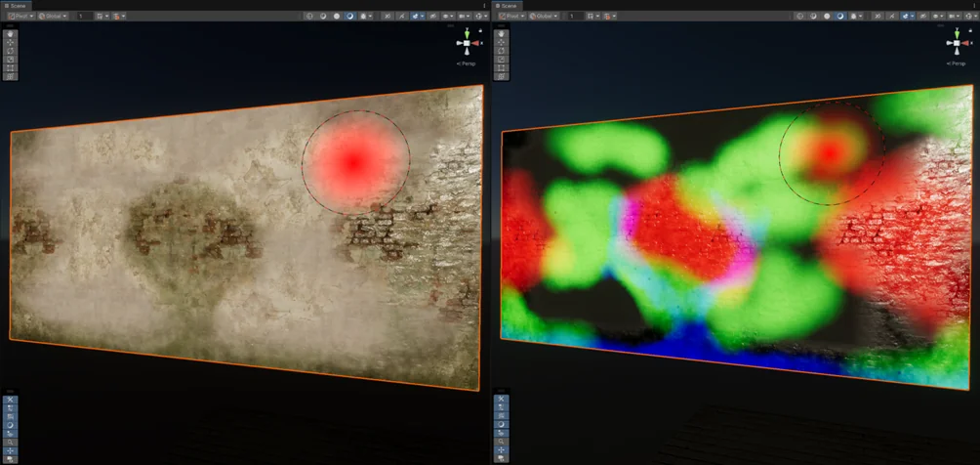Toggle wireframe draw mode in left Scene toolbar

[x=309, y=16]
